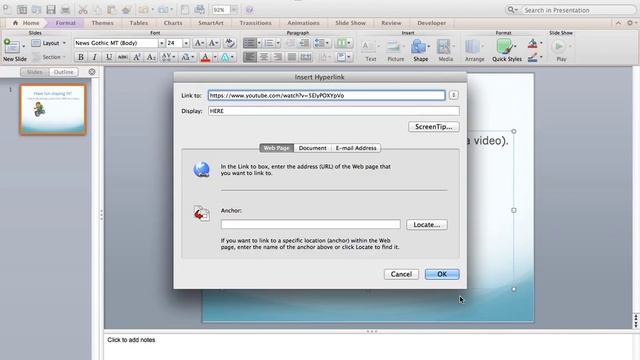640x360 pixels.
Task: Open the font name dropdown arrow
Action: click(x=162, y=43)
